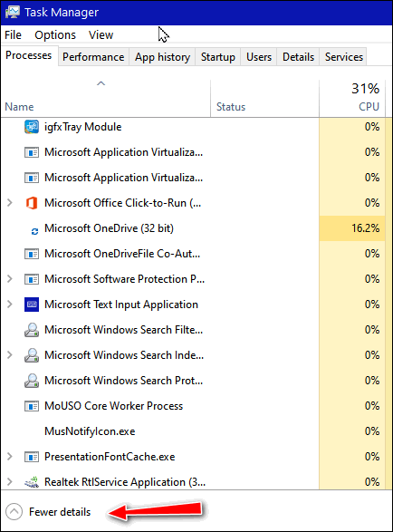Collapse view with Fewer details

49,512
